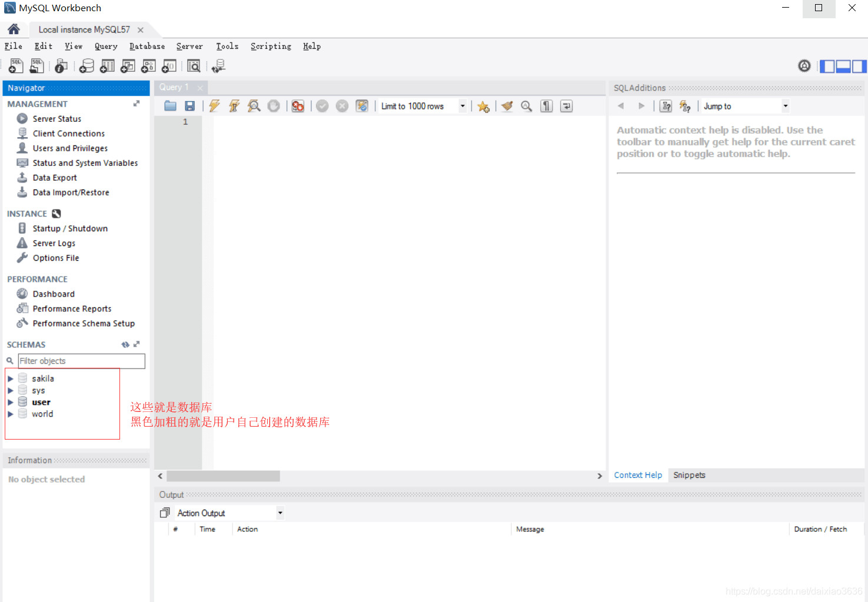Open Data Export page

pyautogui.click(x=55, y=178)
